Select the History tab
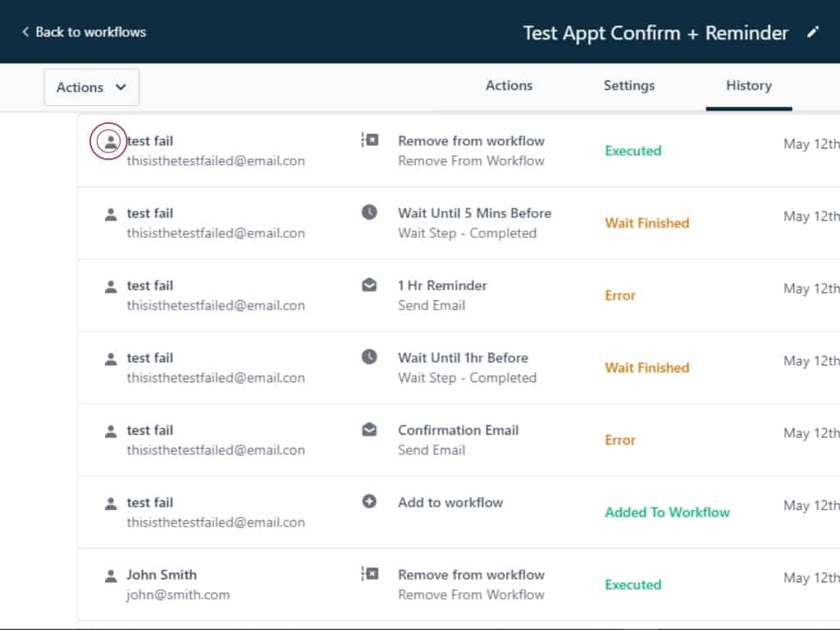840x630 pixels. coord(748,85)
